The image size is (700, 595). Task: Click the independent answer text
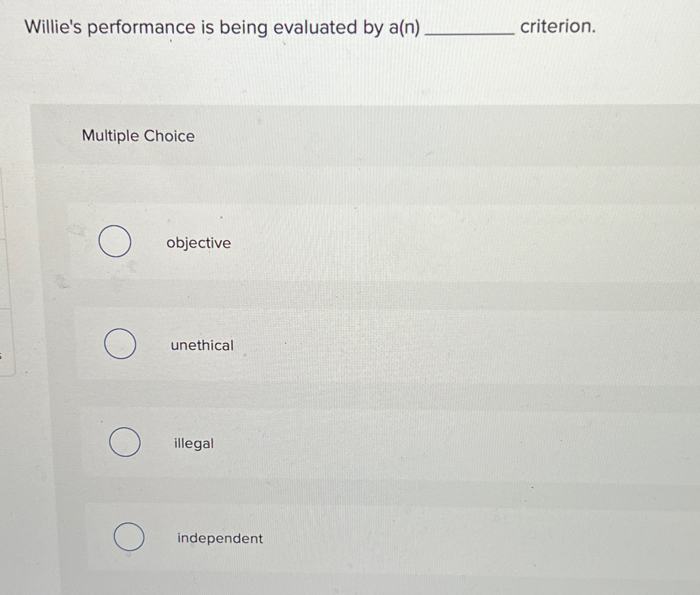[x=219, y=538]
